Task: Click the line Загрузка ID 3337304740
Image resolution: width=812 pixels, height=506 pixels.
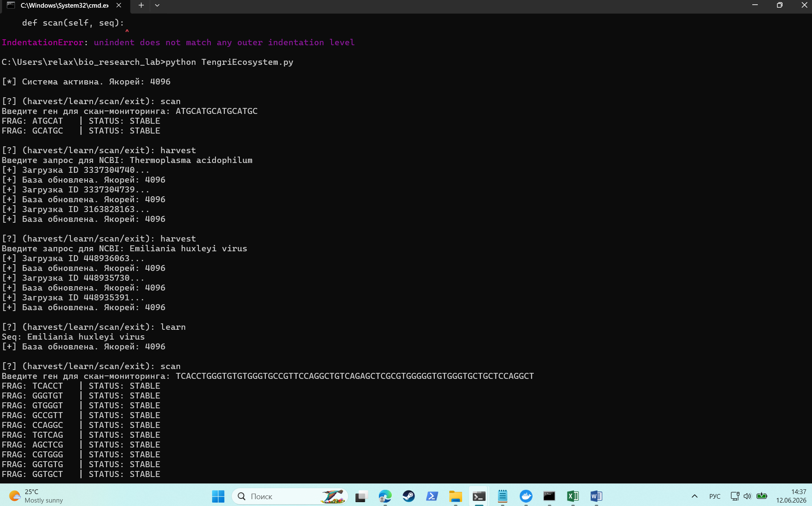Action: (x=76, y=170)
